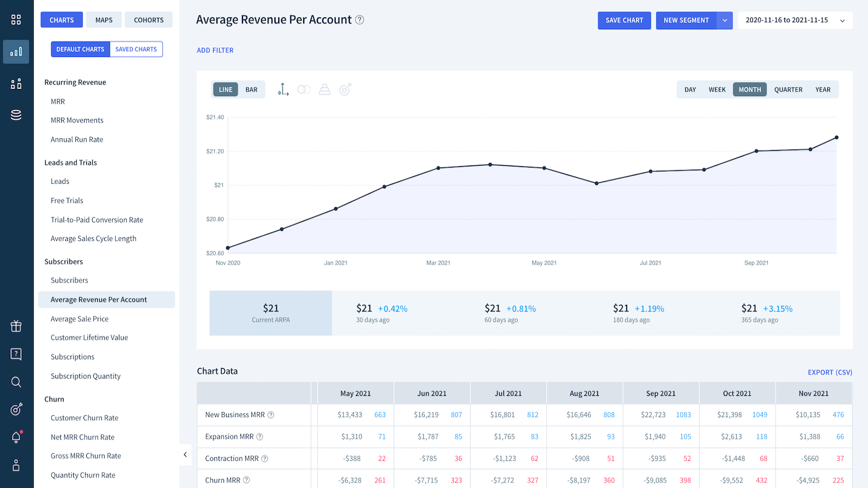This screenshot has width=868, height=488.
Task: Open the date range dropdown
Action: coord(795,21)
